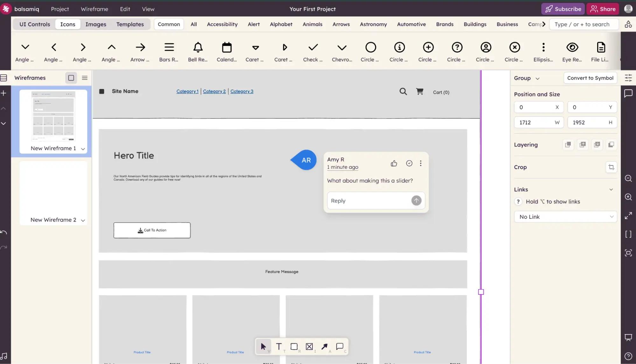This screenshot has width=636, height=364.
Task: Click the Crop icon in properties panel
Action: coord(611,167)
